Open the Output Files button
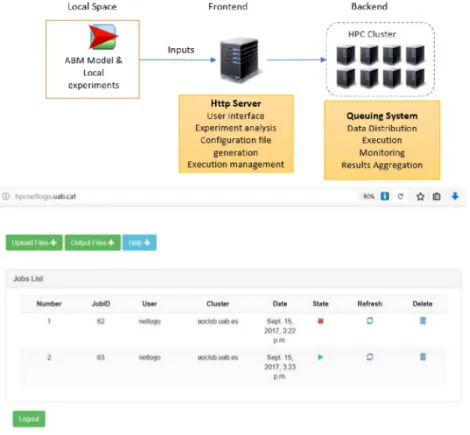Viewport: 470px width, 435px height. (93, 243)
